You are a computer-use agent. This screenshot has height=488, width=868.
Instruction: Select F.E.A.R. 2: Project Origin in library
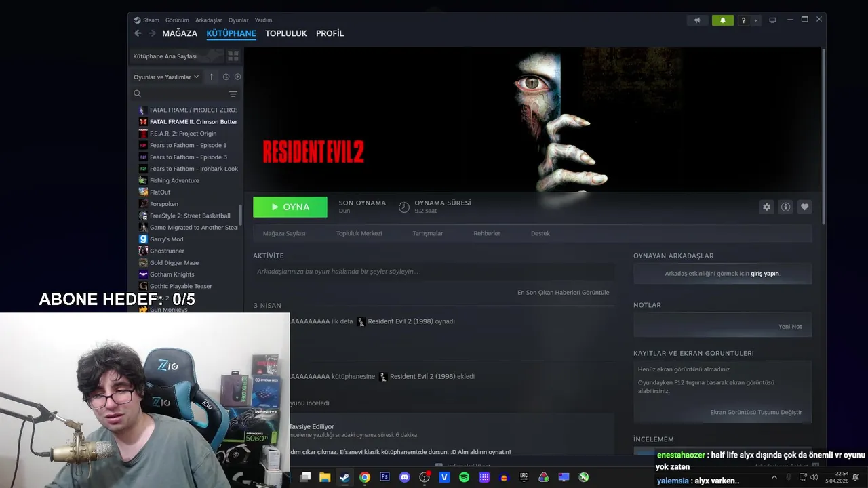coord(189,134)
